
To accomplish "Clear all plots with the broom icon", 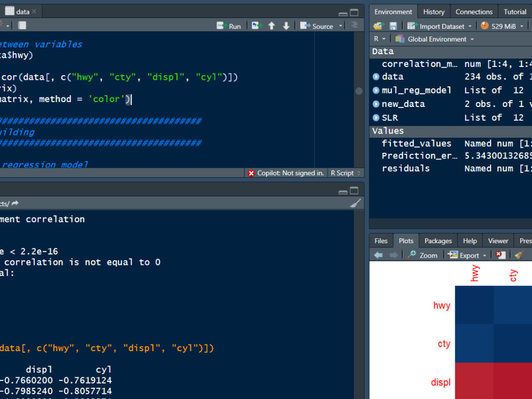I will (x=520, y=255).
